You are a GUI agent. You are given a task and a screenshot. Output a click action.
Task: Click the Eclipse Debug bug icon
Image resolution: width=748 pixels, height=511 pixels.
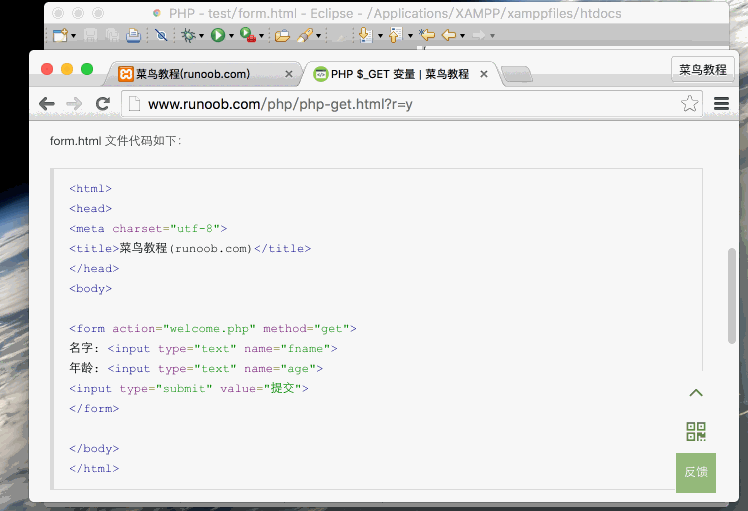point(188,35)
